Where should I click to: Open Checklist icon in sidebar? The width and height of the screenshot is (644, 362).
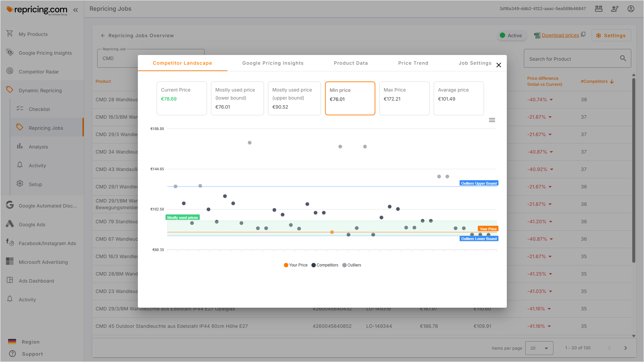[x=20, y=109]
